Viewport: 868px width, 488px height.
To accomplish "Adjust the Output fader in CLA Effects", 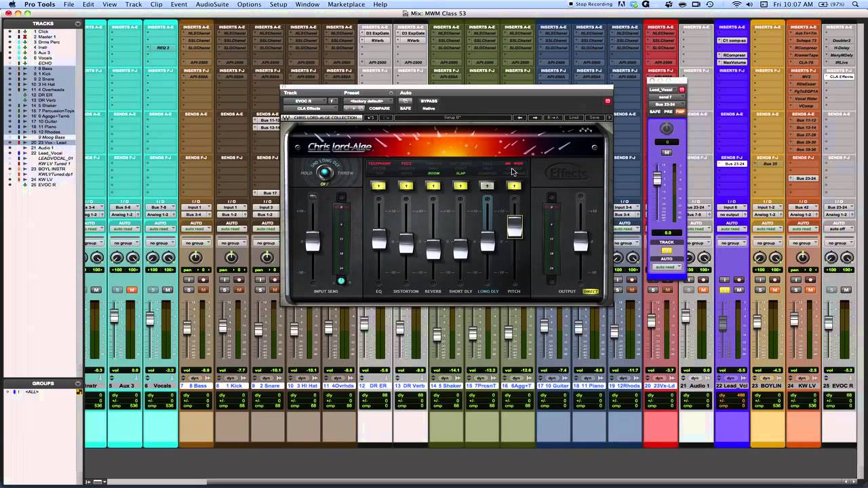I will [x=580, y=241].
